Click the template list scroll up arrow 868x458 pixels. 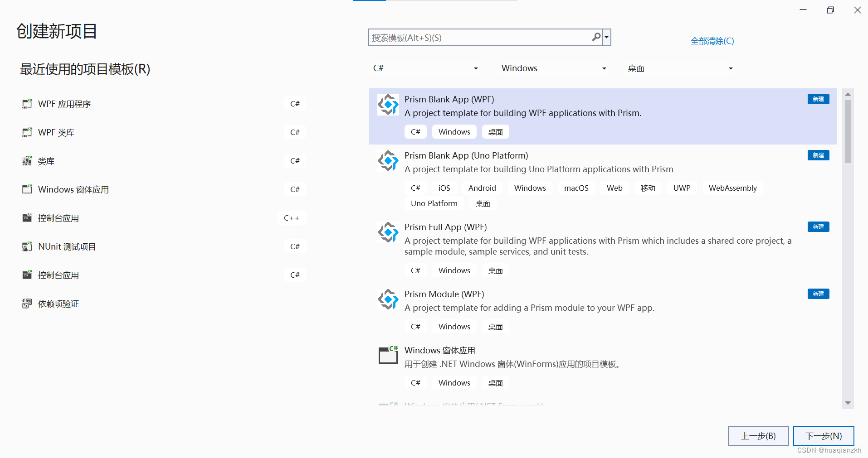pos(848,94)
